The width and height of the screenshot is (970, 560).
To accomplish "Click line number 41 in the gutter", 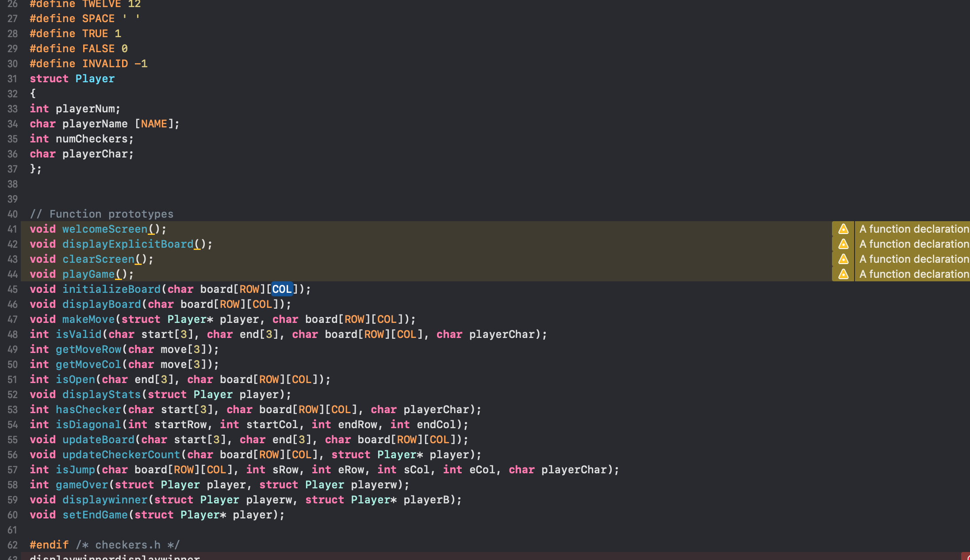I will pyautogui.click(x=12, y=229).
